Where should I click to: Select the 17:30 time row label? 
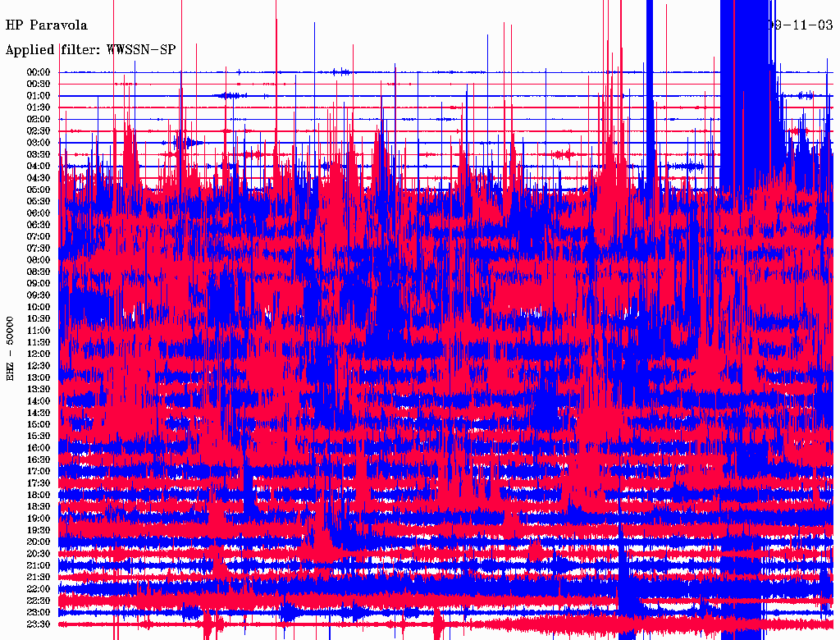39,483
